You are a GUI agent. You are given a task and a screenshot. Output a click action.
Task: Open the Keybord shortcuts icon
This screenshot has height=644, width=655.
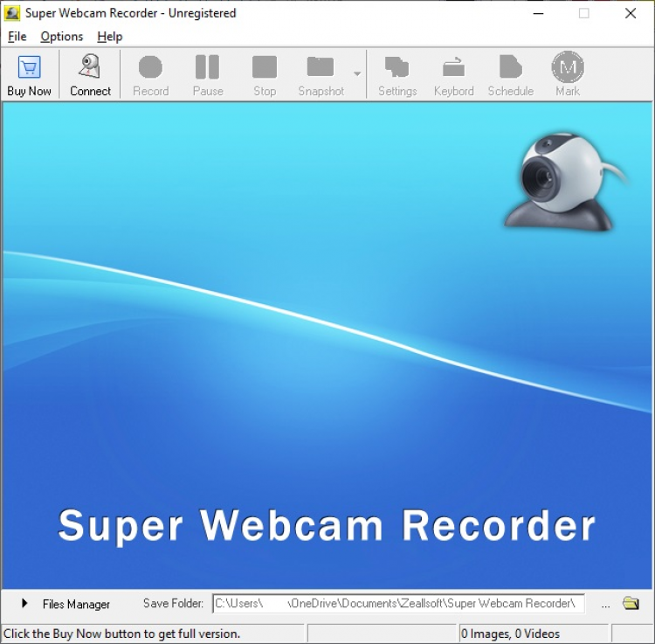click(x=453, y=68)
